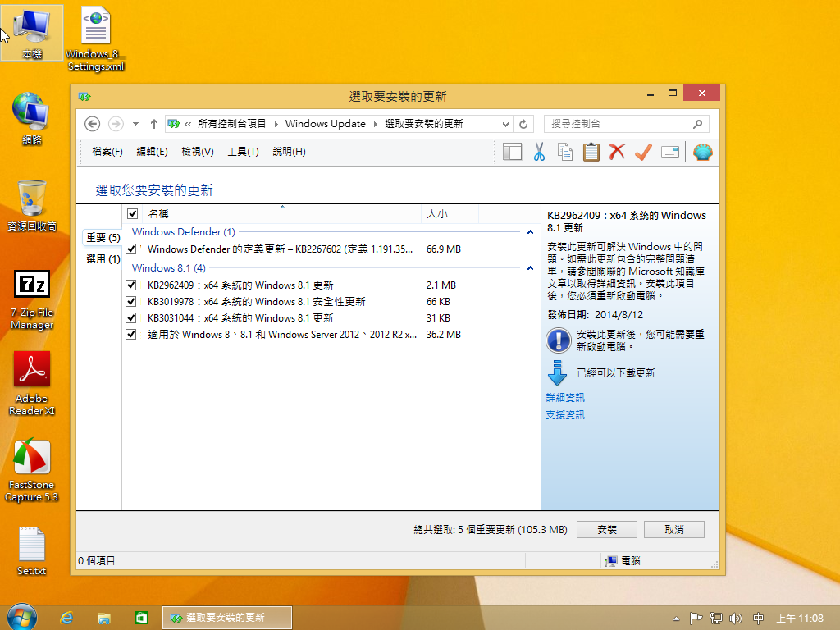Click the Copy toolbar icon

point(565,152)
